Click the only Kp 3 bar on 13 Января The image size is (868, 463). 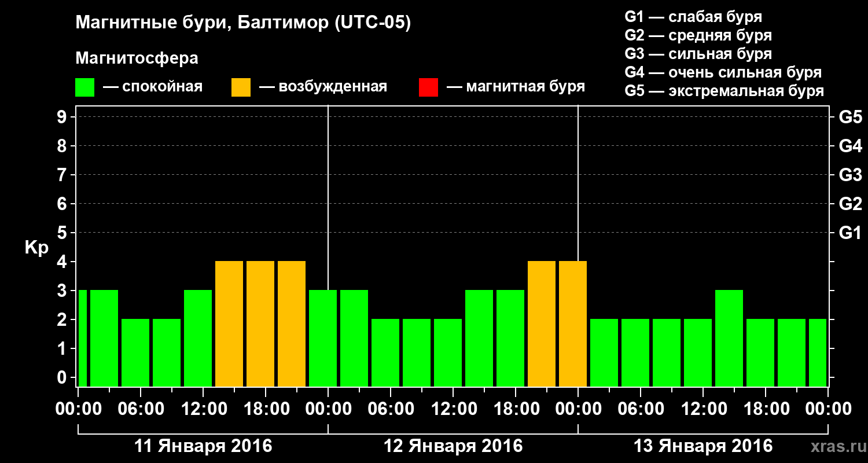[729, 338]
